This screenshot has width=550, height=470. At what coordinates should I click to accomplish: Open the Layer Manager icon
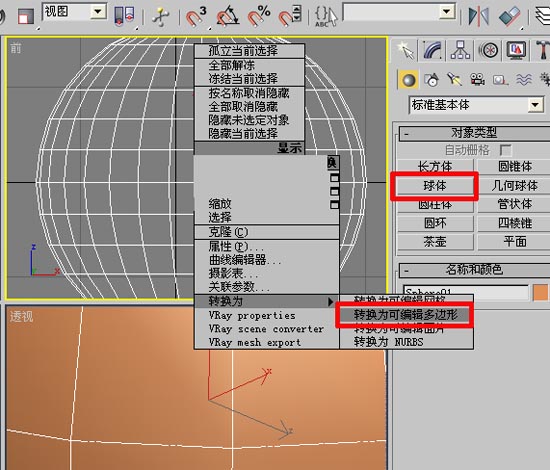[543, 16]
